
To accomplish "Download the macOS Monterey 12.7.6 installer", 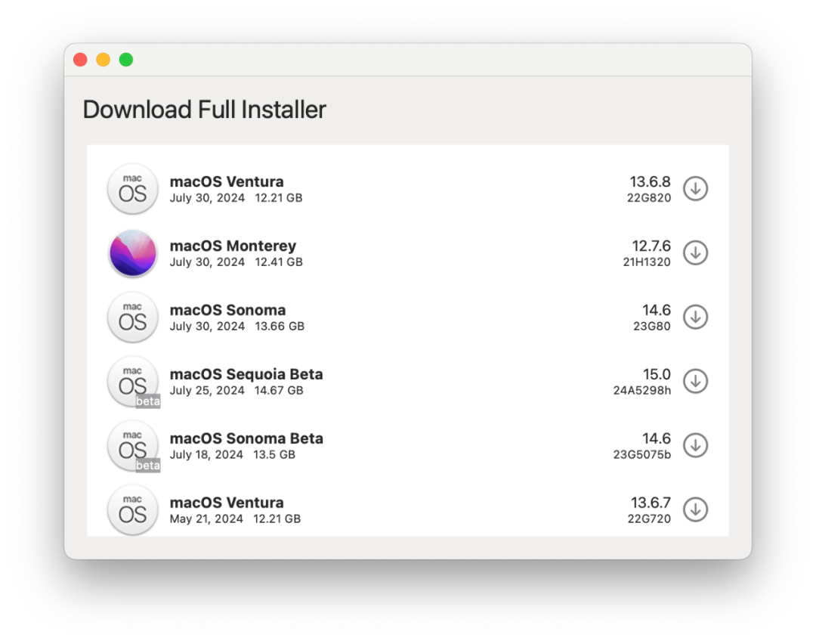I will (x=695, y=253).
